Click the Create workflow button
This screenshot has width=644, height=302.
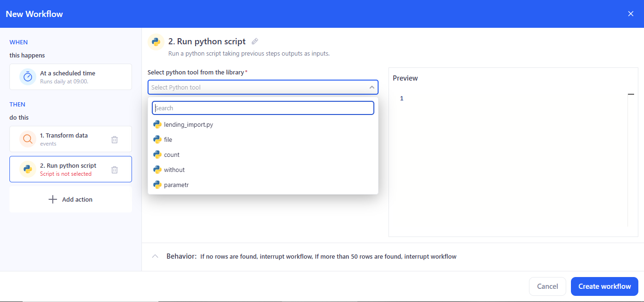(604, 286)
